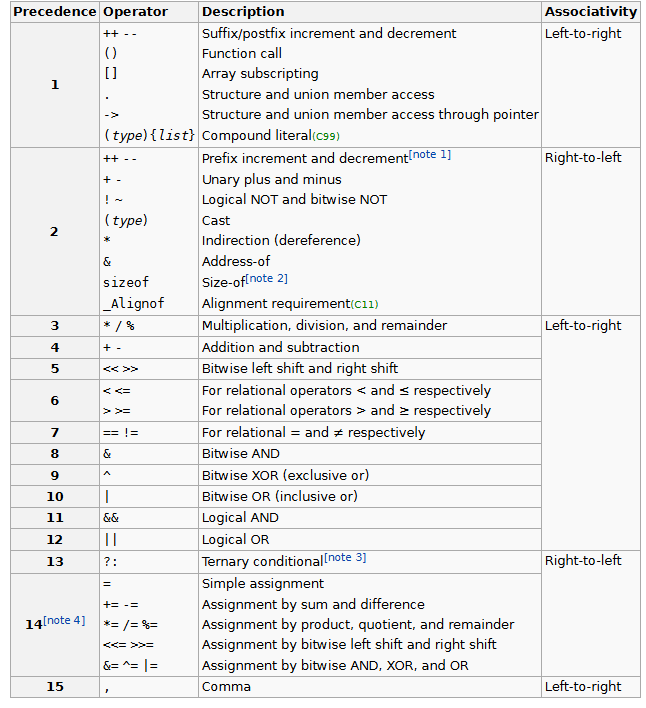Click the note 4 link next to precedence 14
Screen dimensions: 646x708
(64, 621)
